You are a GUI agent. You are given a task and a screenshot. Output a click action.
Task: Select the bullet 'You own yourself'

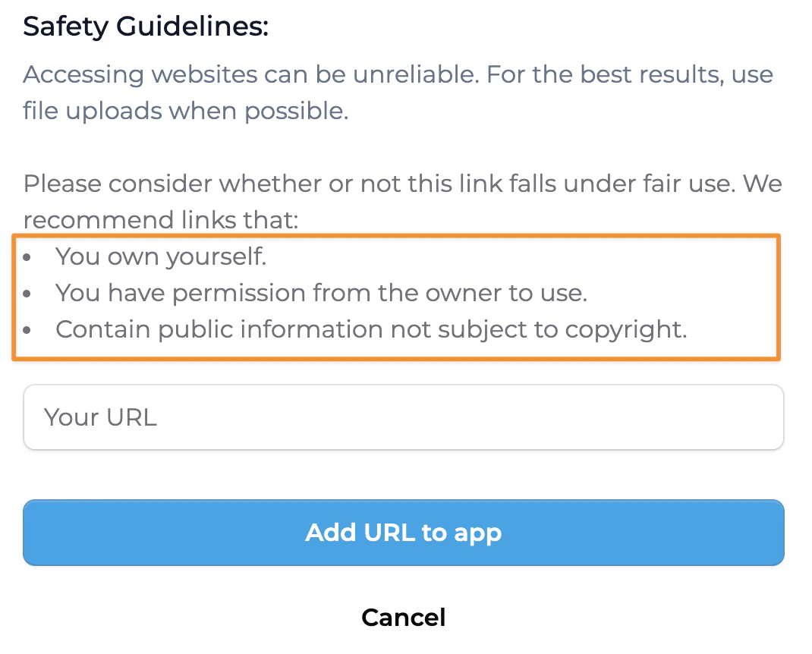pyautogui.click(x=161, y=256)
